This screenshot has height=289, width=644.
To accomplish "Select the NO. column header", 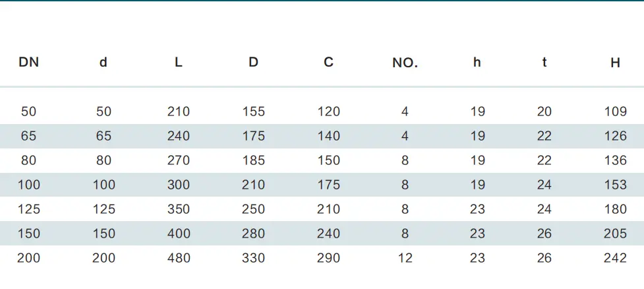I will [x=405, y=63].
